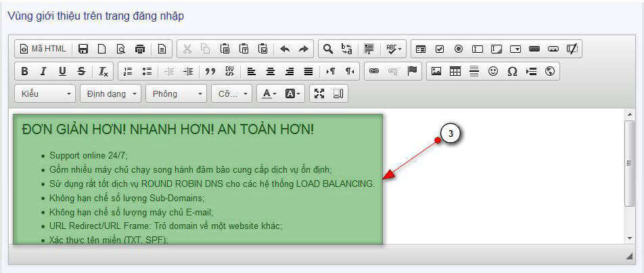Open the Mã HTML source view

(x=43, y=49)
